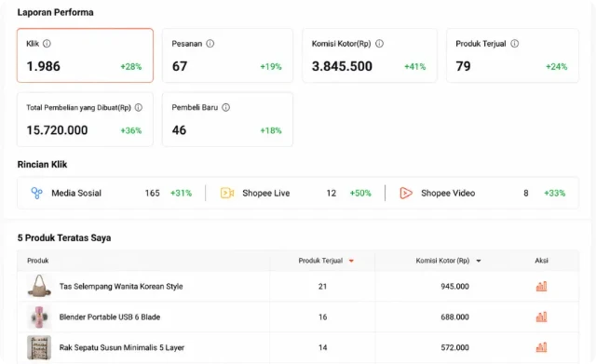Click info icon beside Total Pembelian yang Dibuat

[139, 108]
